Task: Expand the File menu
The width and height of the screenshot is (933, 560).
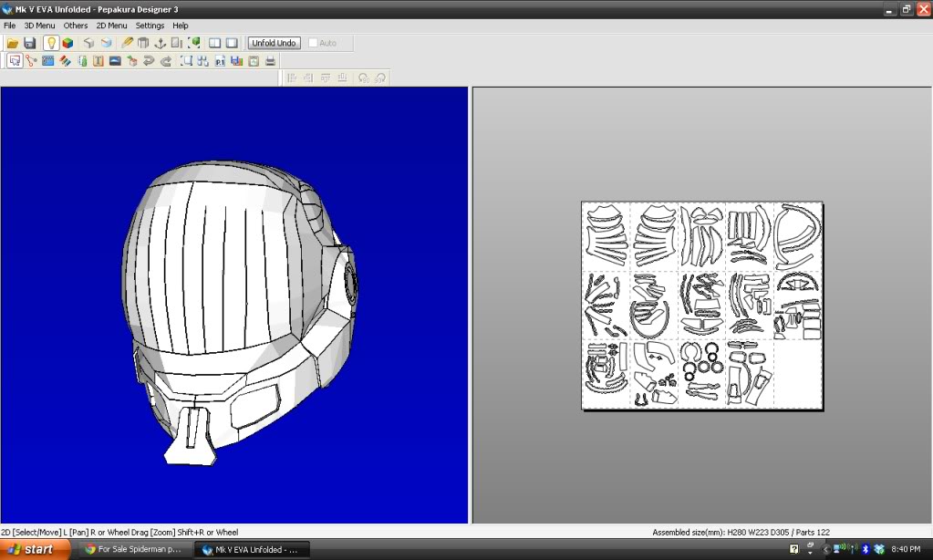Action: 10,26
